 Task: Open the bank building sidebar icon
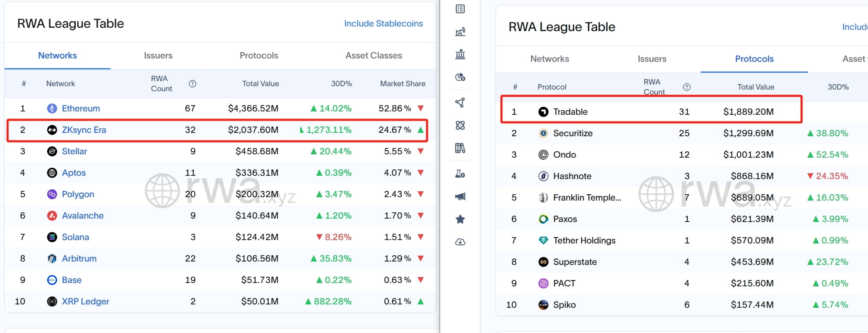[x=460, y=54]
